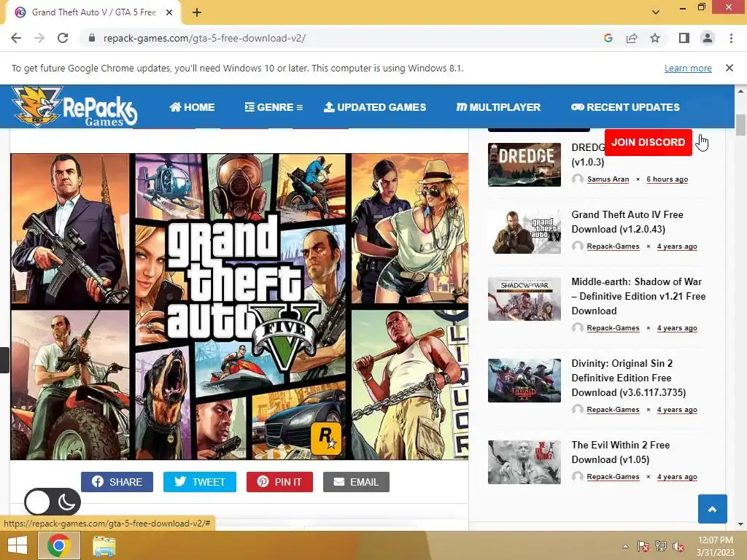Open Grand Theft Auto IV Free Download post
Image resolution: width=747 pixels, height=560 pixels.
pos(627,222)
